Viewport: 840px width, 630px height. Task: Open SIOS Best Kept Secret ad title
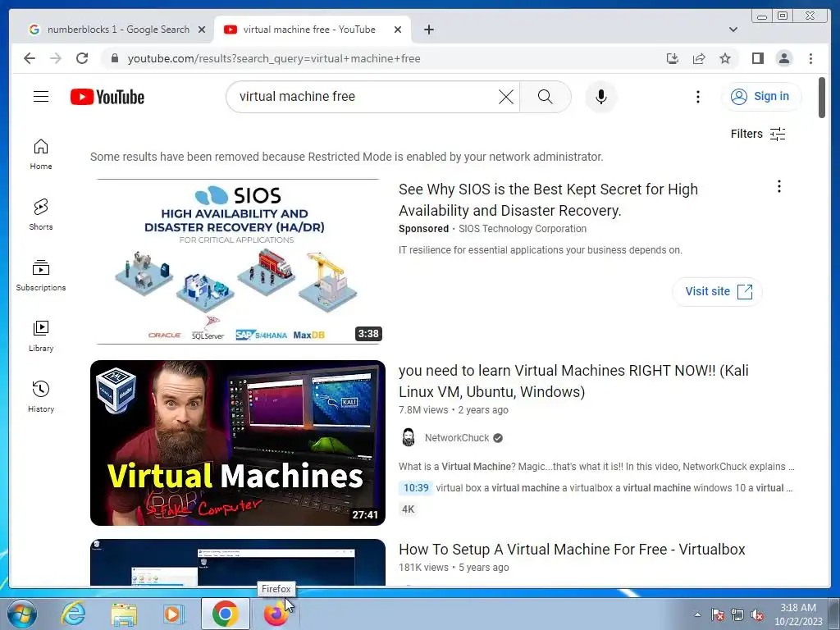548,200
